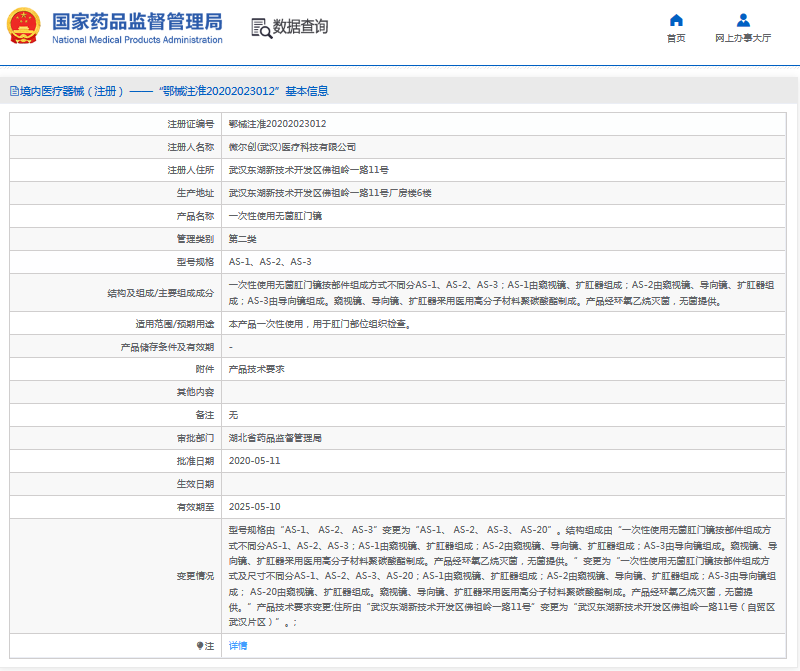Click 结构及组成/主要组成成分 label cell
The width and height of the screenshot is (800, 671).
click(115, 293)
